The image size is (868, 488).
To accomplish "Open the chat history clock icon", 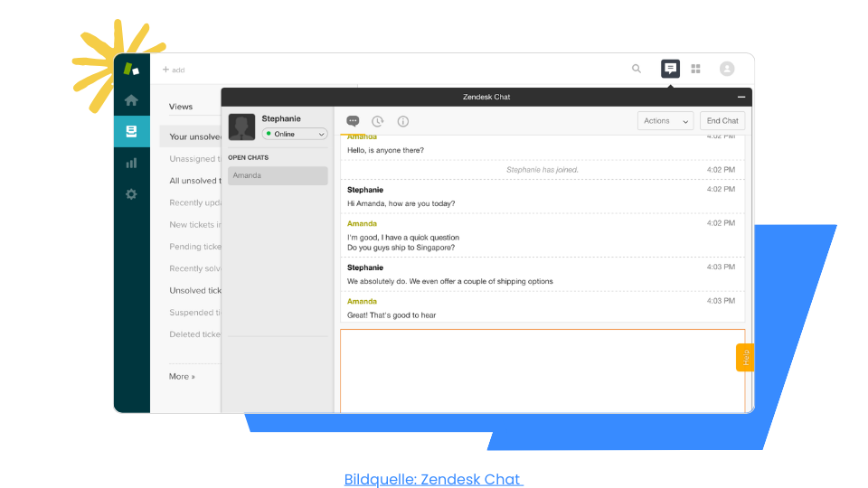I will click(378, 121).
